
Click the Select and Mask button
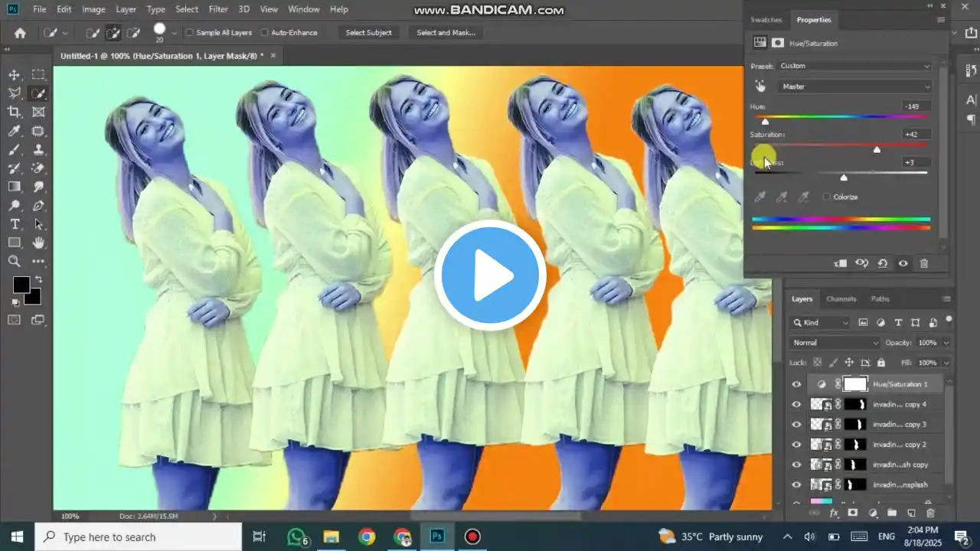click(446, 32)
